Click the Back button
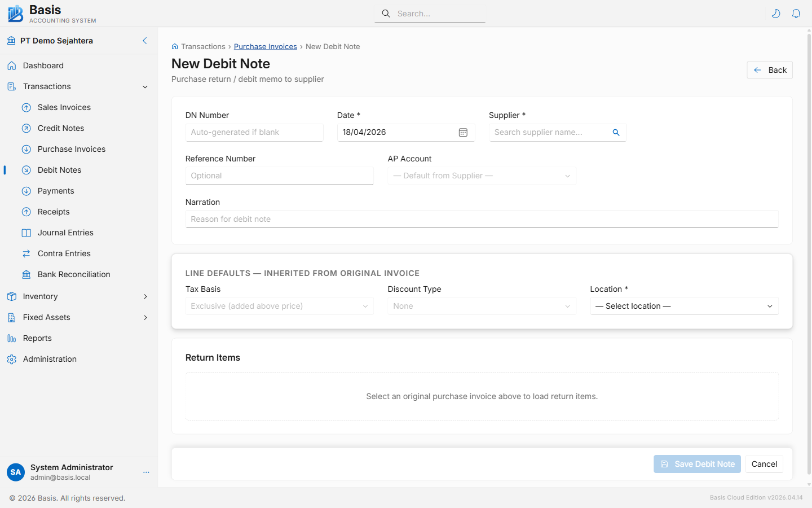 770,70
